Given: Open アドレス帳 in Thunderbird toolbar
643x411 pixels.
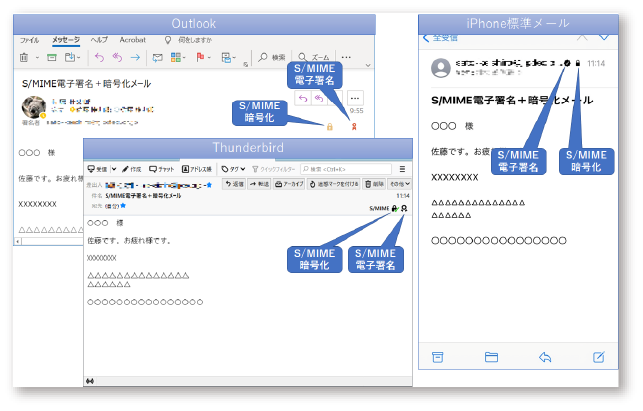Looking at the screenshot, I should (x=197, y=169).
